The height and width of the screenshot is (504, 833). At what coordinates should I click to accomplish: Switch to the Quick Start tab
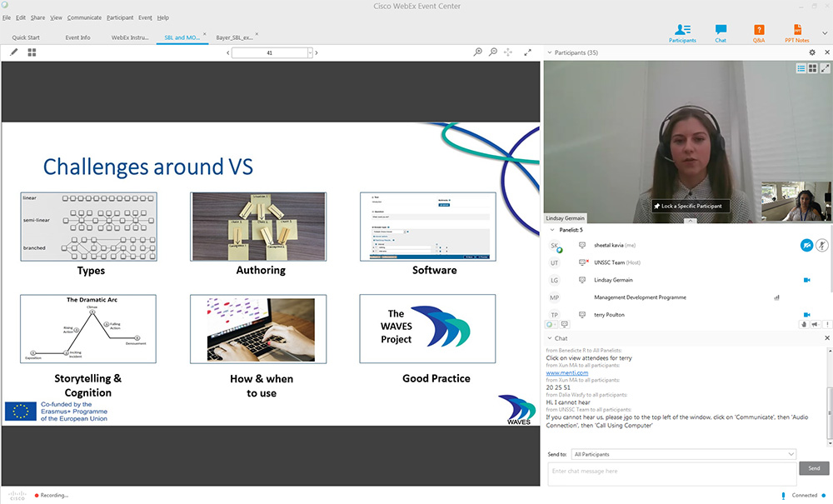[x=26, y=37]
